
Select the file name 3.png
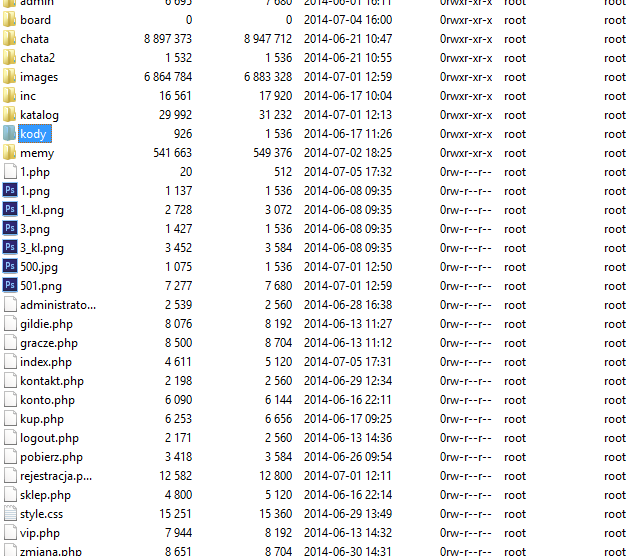(35, 229)
